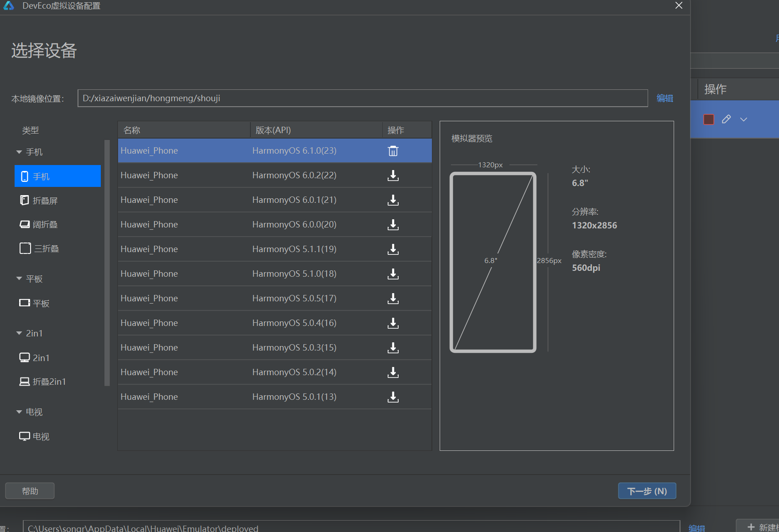Click the 1320x2856 resolution value

pyautogui.click(x=594, y=225)
